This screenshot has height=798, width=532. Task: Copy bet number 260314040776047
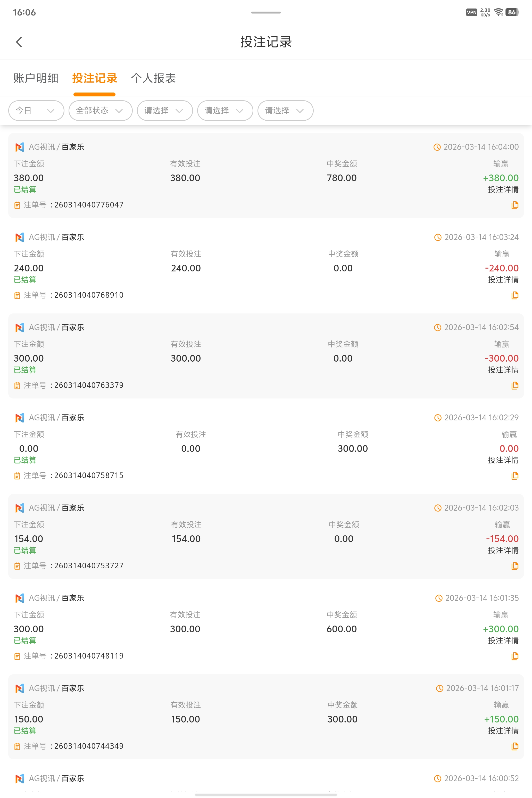click(515, 205)
